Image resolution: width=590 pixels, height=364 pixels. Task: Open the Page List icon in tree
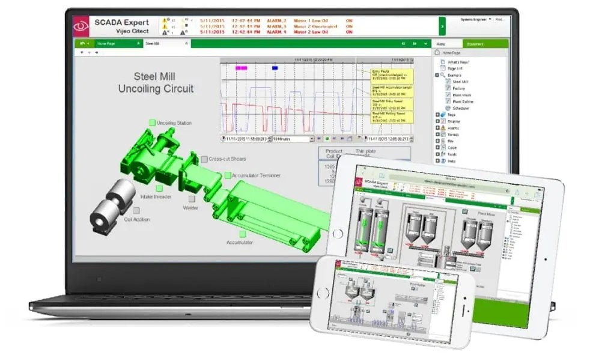(x=442, y=68)
